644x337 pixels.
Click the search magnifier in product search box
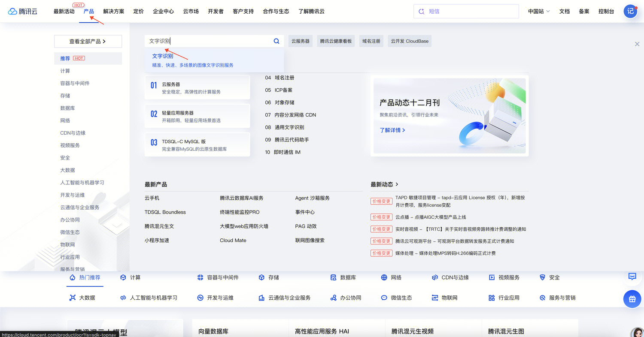(x=276, y=41)
